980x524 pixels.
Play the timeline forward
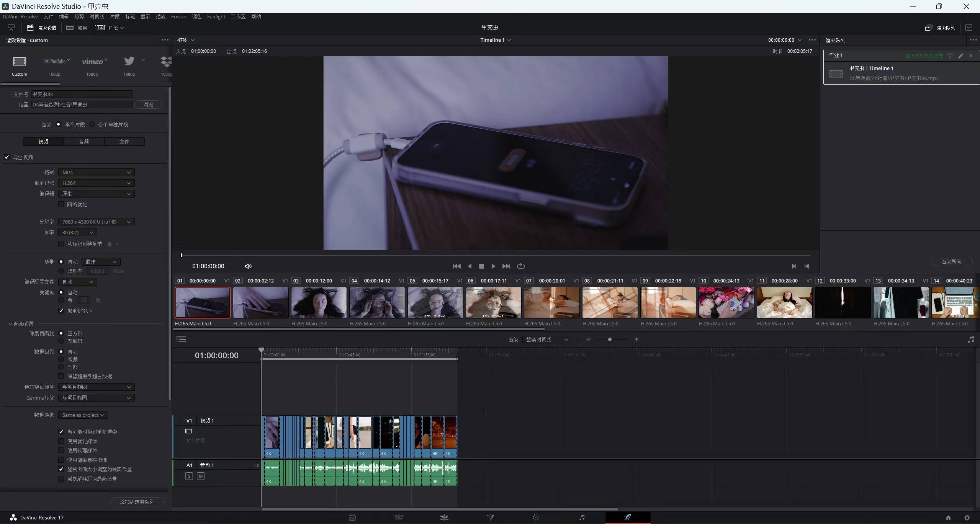[x=493, y=266]
